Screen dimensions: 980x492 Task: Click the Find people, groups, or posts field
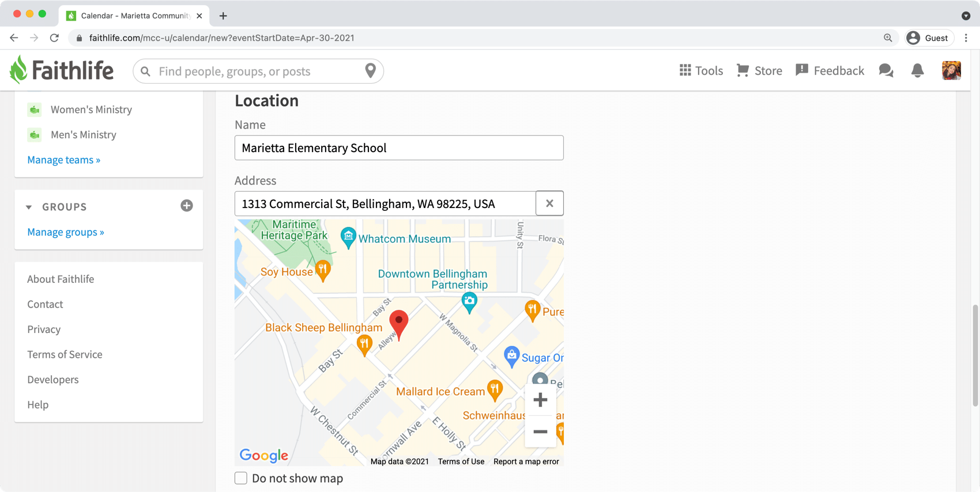coord(258,71)
